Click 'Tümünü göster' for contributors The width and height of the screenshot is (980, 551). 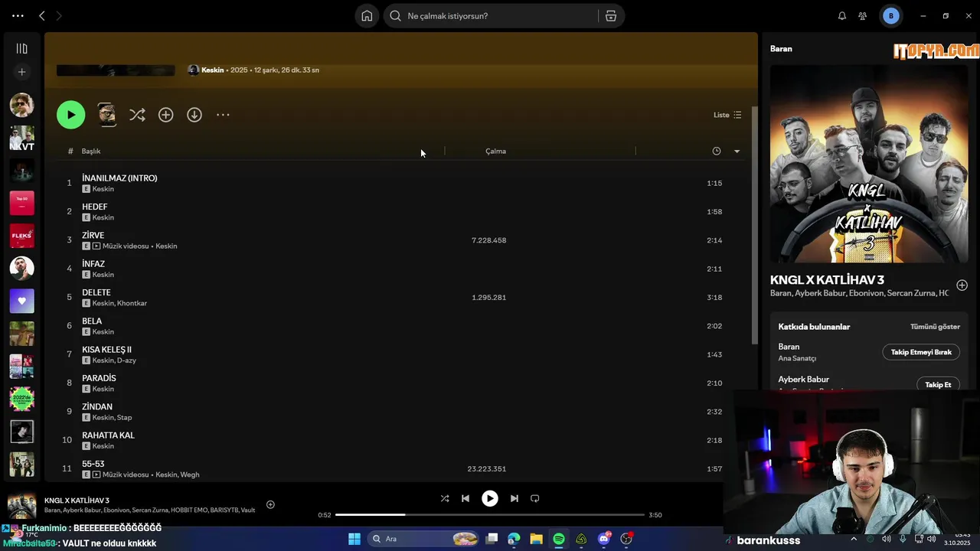pyautogui.click(x=935, y=327)
